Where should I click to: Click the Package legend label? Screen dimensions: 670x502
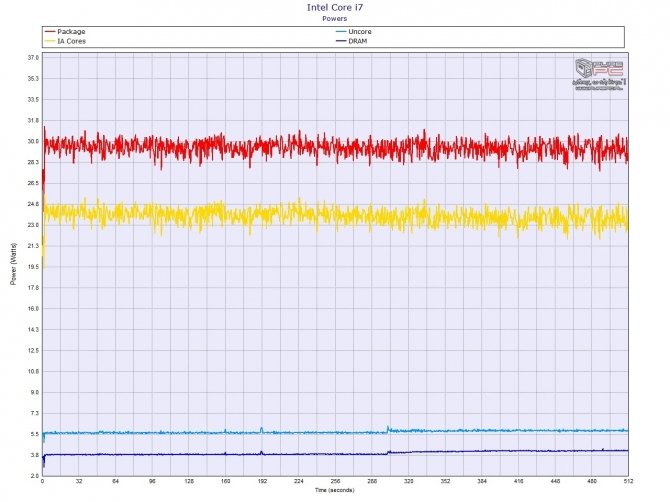point(71,32)
